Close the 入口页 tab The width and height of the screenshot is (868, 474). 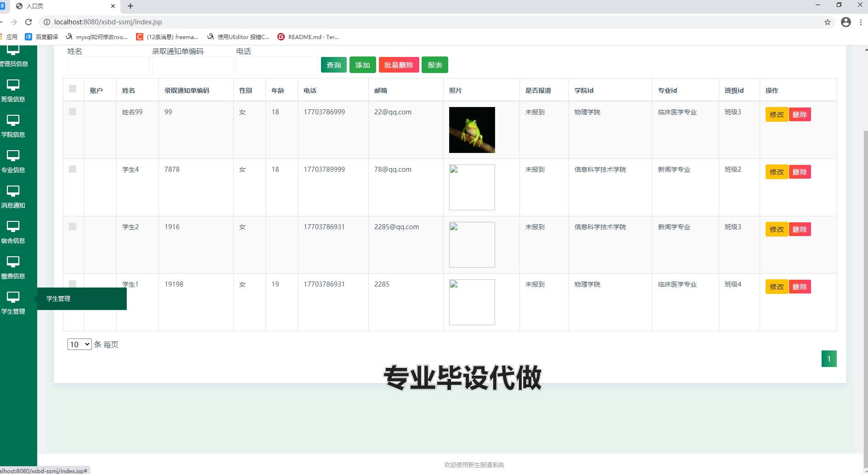click(x=113, y=6)
